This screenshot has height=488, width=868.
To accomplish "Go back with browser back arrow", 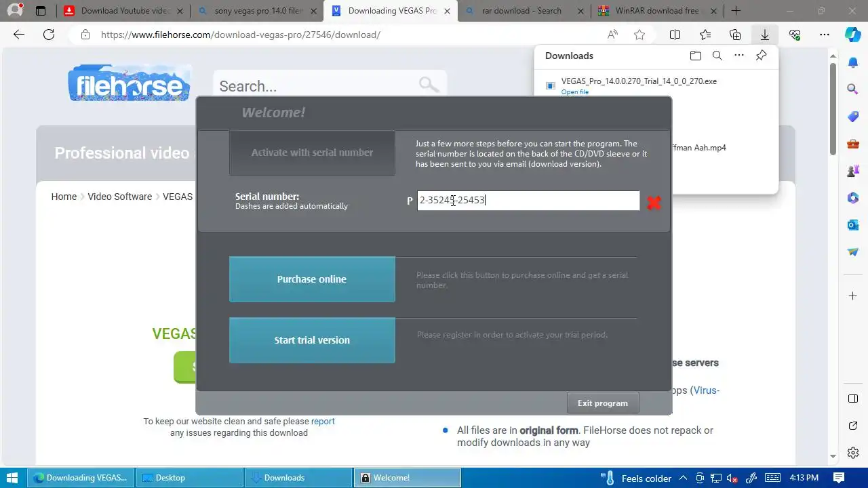I will [x=19, y=35].
